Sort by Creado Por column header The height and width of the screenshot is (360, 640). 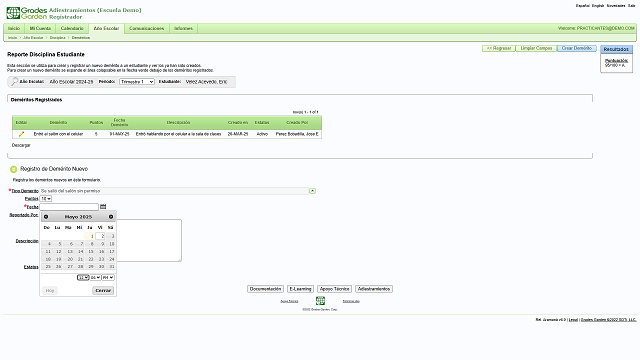(297, 122)
